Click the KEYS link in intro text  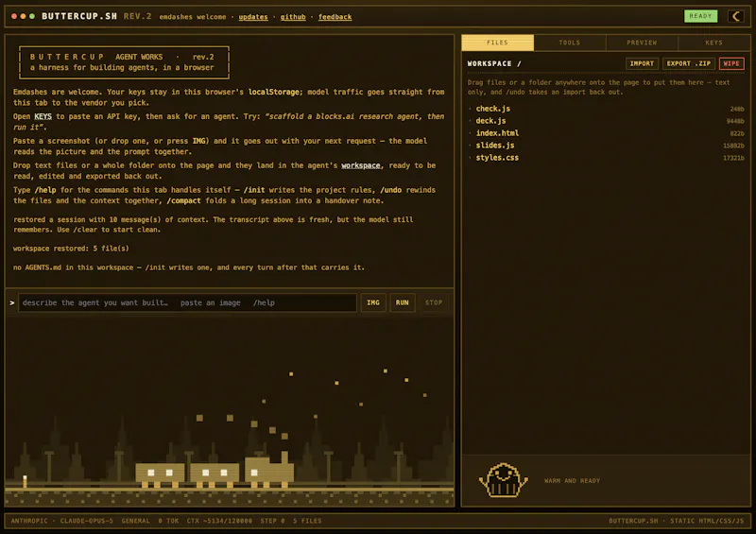click(43, 116)
